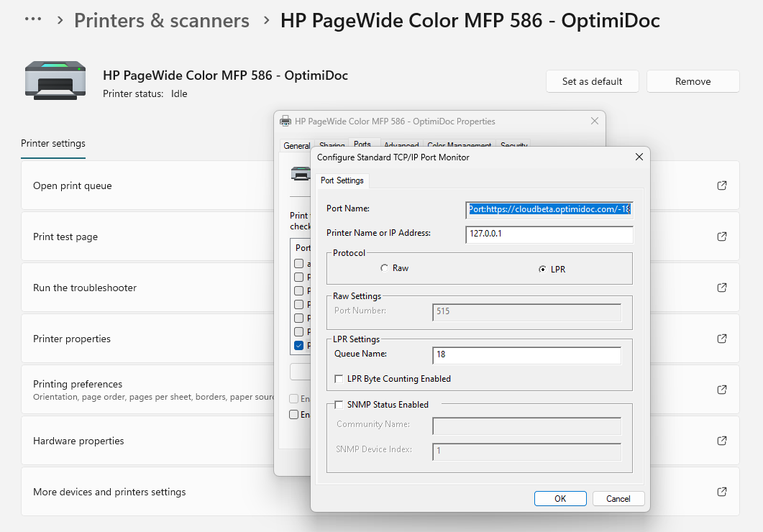Click the 'Raw Settings' group label
Screen dimensions: 763x532
357,296
